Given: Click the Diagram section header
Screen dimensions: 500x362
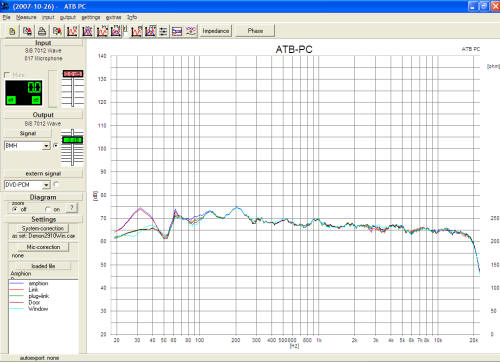Looking at the screenshot, I should point(43,197).
